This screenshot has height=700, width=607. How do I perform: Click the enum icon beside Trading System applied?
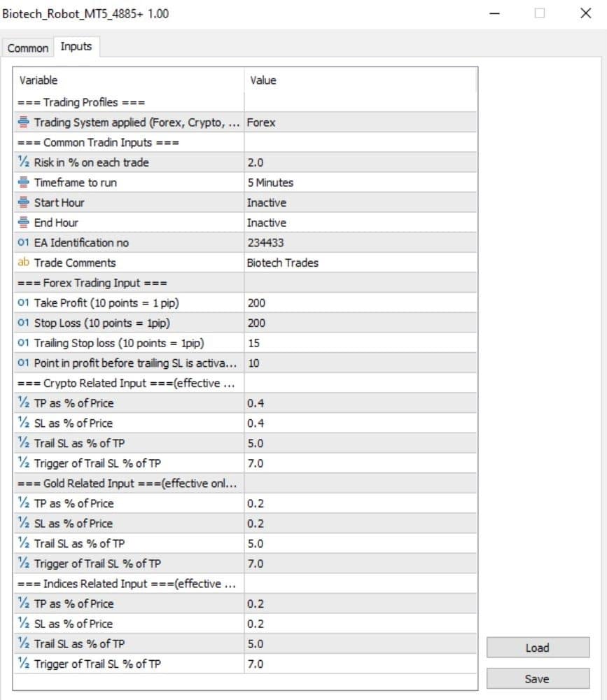tap(23, 122)
